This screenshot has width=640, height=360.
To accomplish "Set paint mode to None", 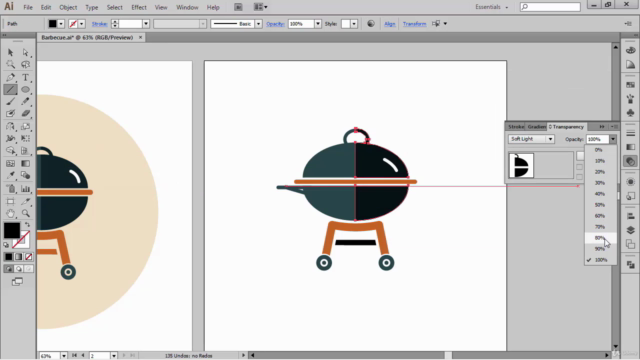I will pyautogui.click(x=29, y=257).
